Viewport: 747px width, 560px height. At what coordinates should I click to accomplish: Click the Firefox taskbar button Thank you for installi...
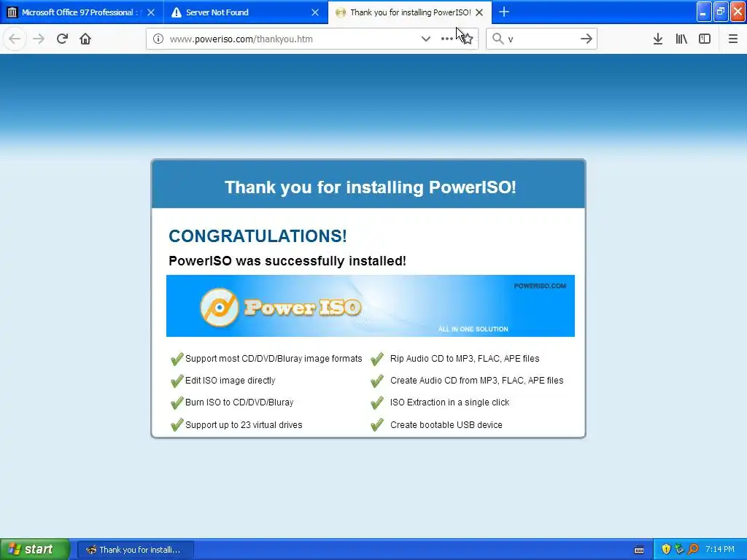click(135, 550)
